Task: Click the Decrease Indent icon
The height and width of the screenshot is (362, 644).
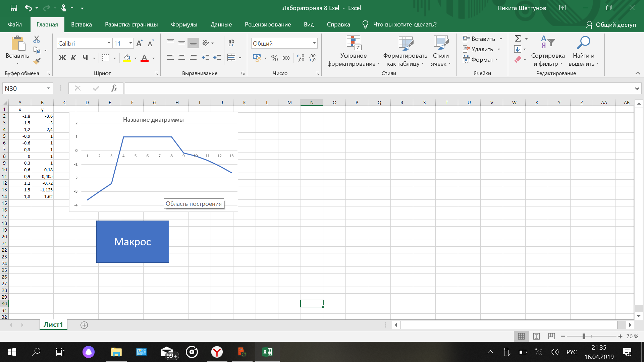Action: tap(205, 58)
